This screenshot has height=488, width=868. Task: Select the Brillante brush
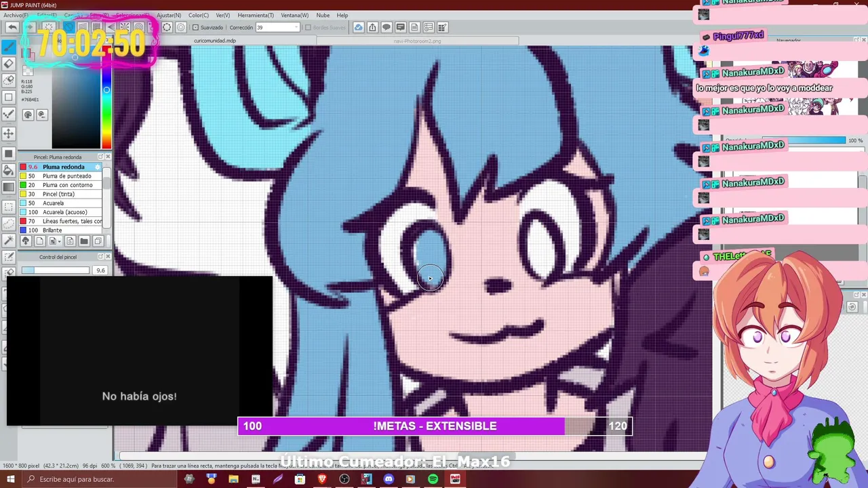(61, 230)
